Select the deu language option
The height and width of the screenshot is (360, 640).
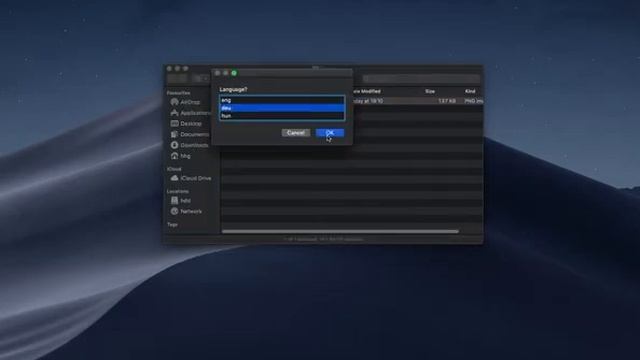pyautogui.click(x=282, y=108)
